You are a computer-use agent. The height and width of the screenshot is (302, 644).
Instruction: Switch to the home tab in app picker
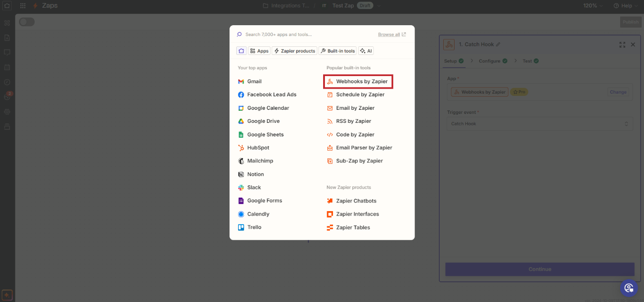coord(241,51)
